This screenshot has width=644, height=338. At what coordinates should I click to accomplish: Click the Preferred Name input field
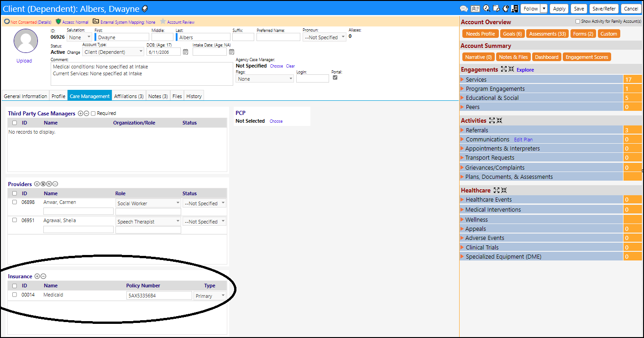pos(278,37)
